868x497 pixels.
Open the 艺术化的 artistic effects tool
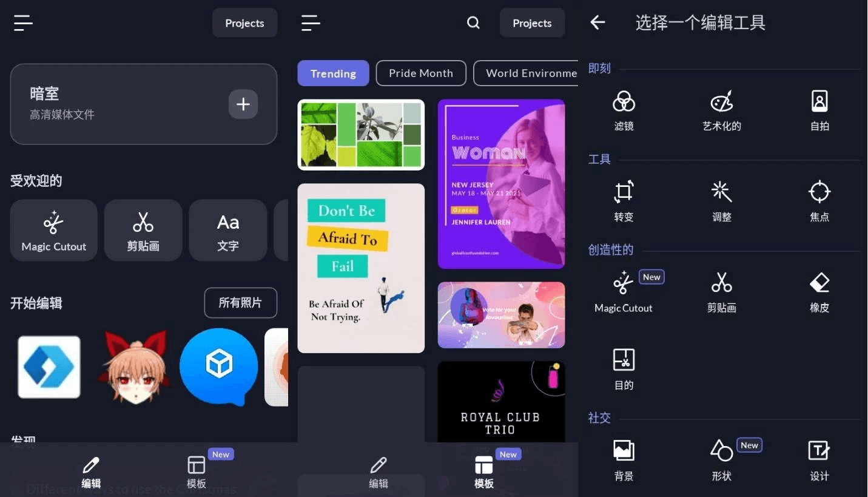pos(721,109)
